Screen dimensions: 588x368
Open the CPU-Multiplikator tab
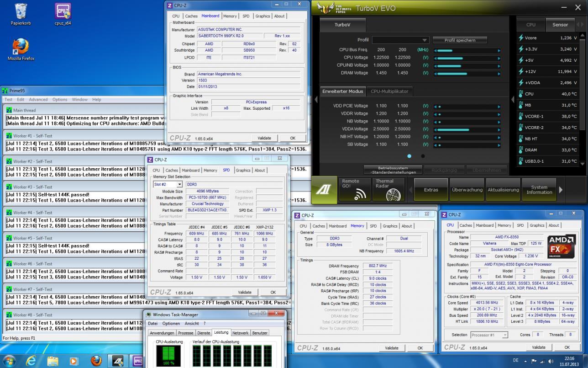pos(389,91)
